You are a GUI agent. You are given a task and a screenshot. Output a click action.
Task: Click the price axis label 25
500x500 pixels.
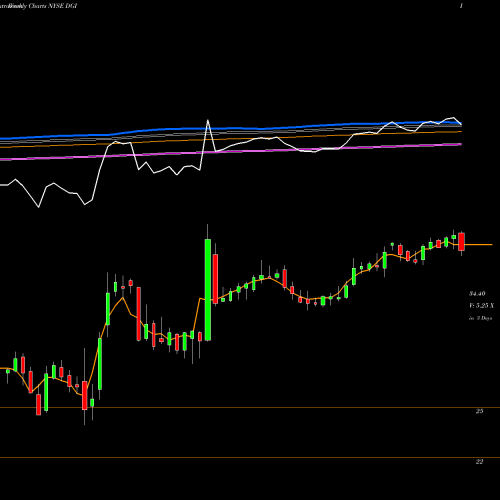pos(479,411)
